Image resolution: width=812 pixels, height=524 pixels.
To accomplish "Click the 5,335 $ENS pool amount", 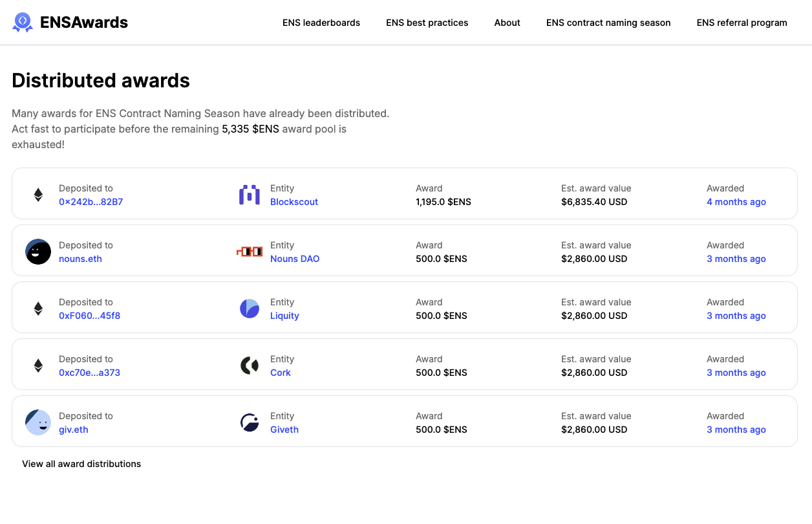I will pos(250,129).
